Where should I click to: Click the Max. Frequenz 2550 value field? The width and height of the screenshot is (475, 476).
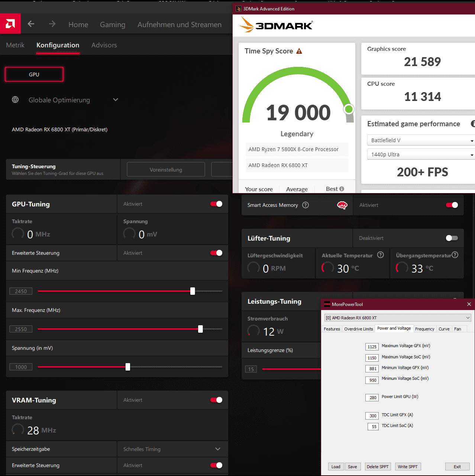[21, 329]
